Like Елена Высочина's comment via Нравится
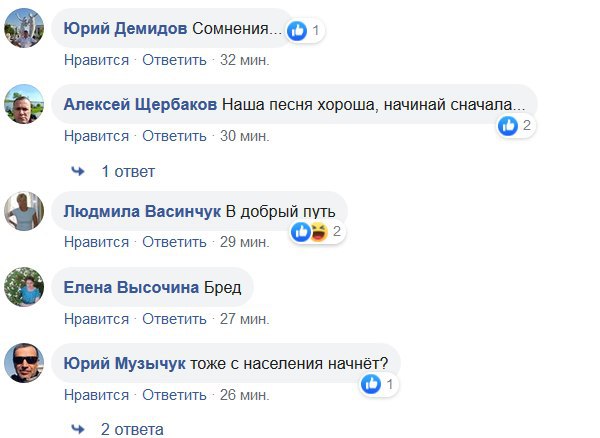This screenshot has height=438, width=600. [x=96, y=320]
